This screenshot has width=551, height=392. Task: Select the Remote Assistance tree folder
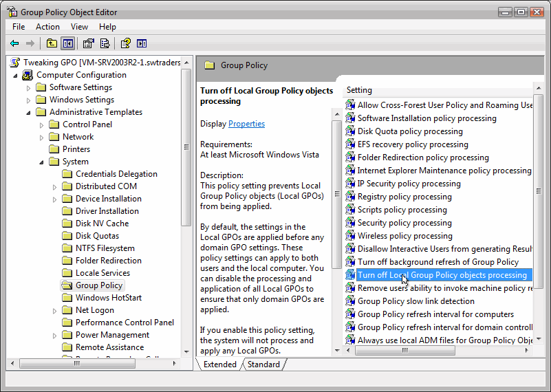[109, 347]
